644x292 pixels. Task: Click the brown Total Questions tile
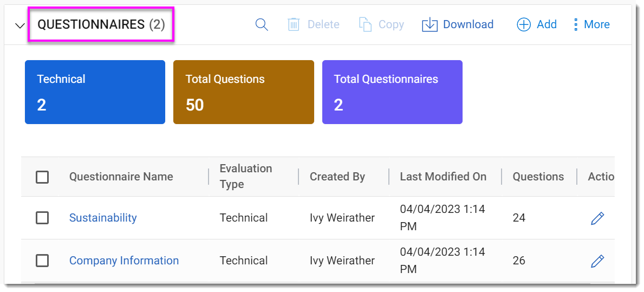point(243,92)
